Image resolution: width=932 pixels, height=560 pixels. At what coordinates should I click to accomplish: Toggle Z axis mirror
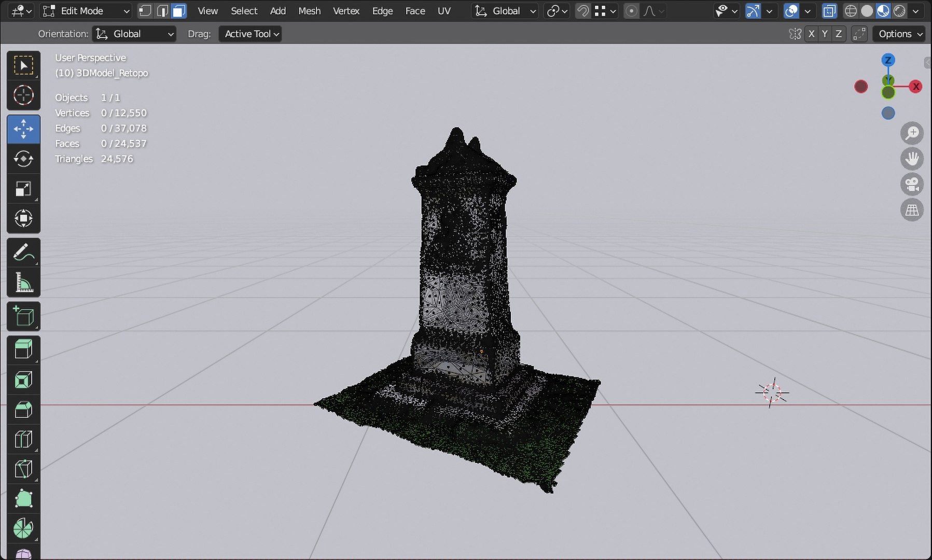839,34
